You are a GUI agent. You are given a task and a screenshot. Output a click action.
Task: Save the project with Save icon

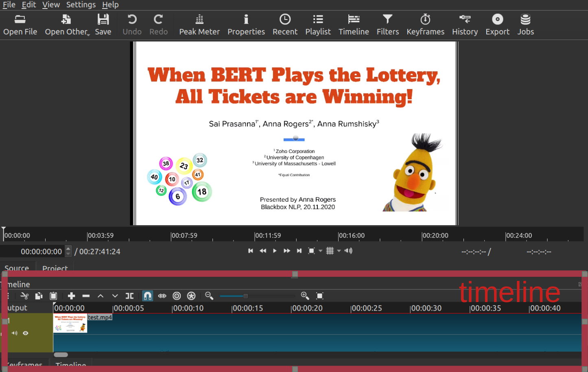point(103,25)
